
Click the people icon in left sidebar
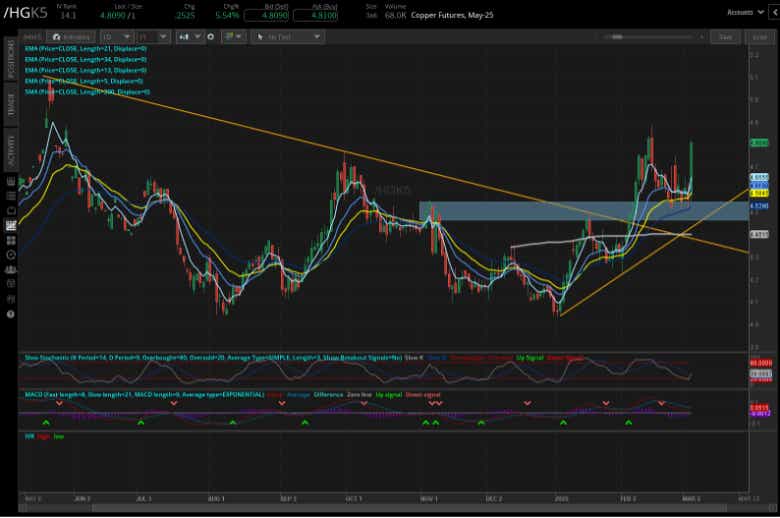(x=10, y=270)
